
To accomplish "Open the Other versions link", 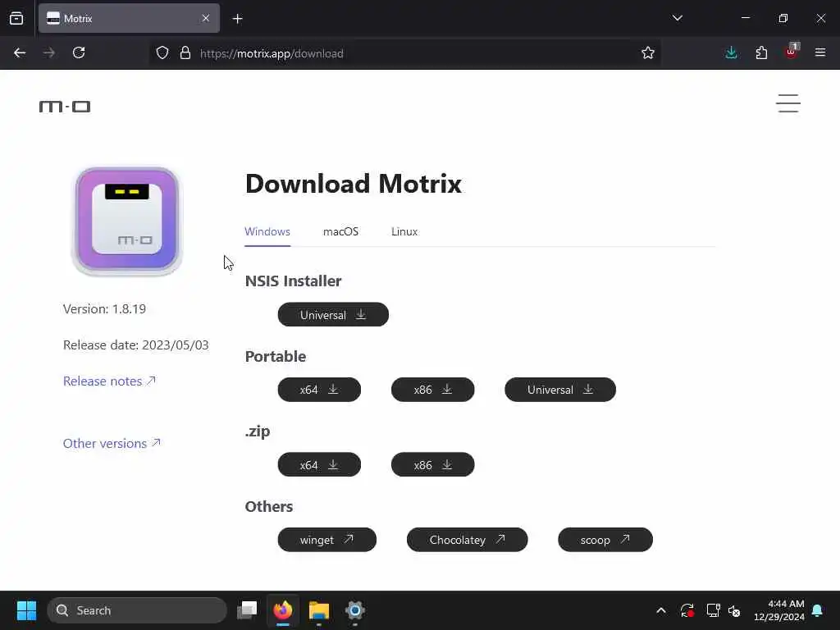I will point(112,443).
